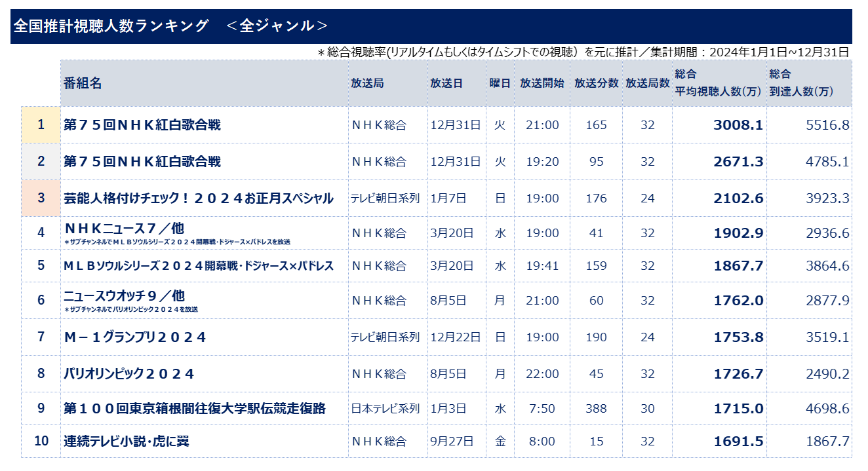Screen dimensions: 868x471
Task: Click ニュースウオッチ9／他 program name
Action: click(124, 295)
